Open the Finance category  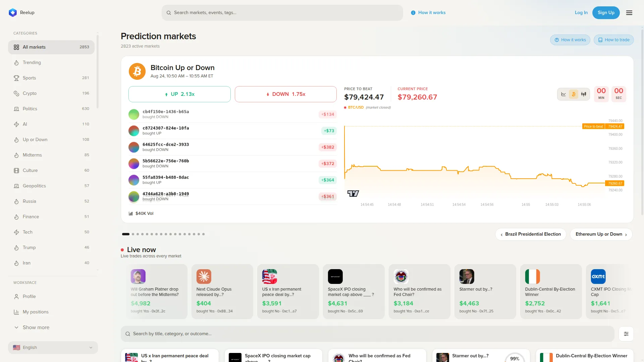point(51,217)
